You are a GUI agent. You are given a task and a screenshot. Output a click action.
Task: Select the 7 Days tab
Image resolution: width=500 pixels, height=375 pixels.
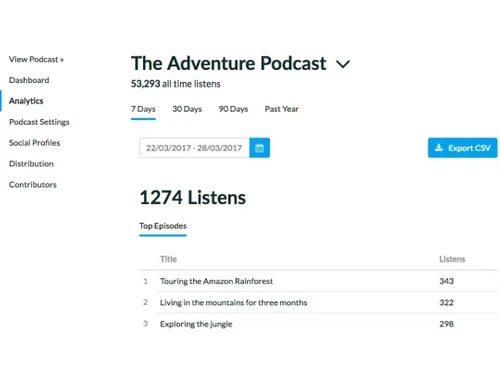click(x=143, y=109)
